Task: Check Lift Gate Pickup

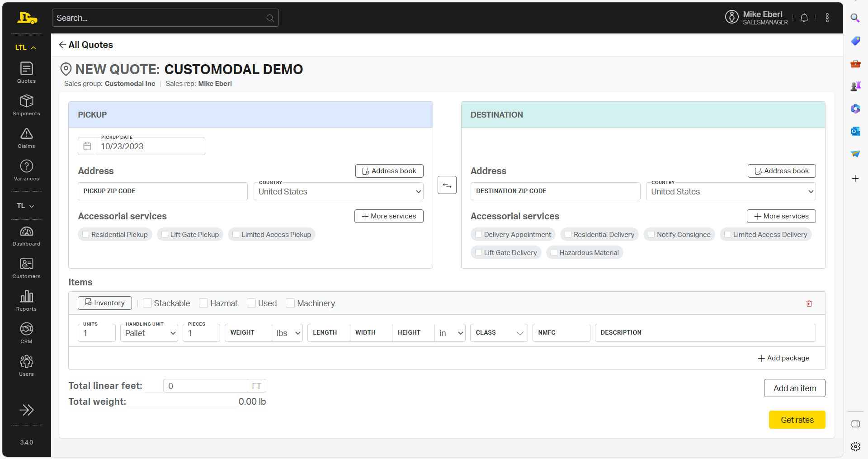Action: coord(165,234)
